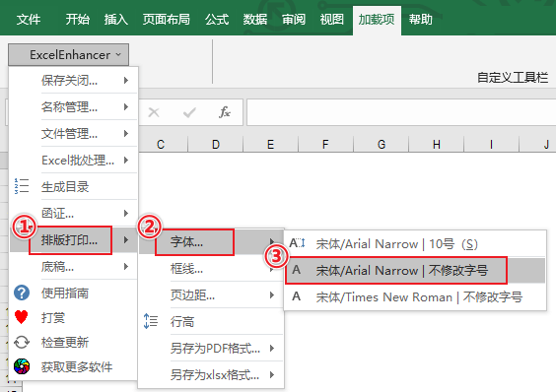Switch to the 开始 ribbon tab

tap(77, 19)
